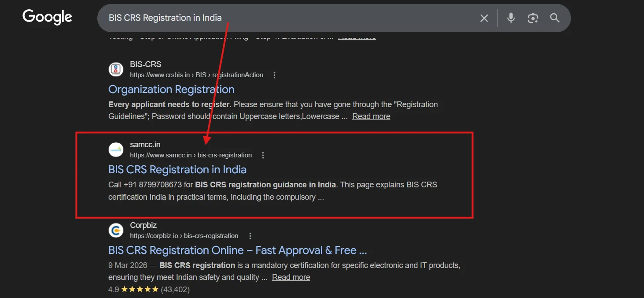Image resolution: width=644 pixels, height=298 pixels.
Task: Open more options for samcc.in result
Action: [263, 155]
